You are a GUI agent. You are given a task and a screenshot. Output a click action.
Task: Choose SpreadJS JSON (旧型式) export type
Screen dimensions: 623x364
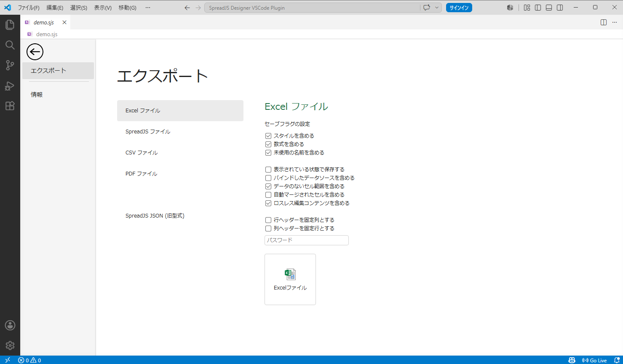(x=180, y=216)
